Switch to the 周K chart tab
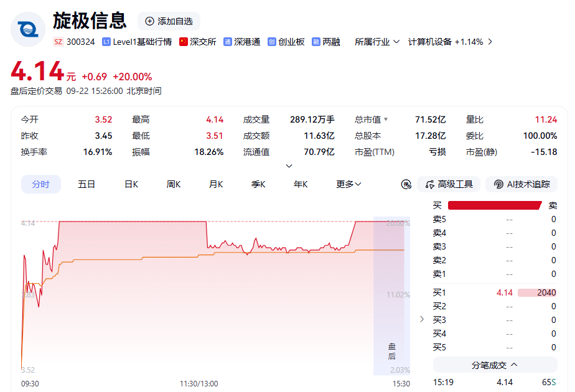 click(x=174, y=184)
